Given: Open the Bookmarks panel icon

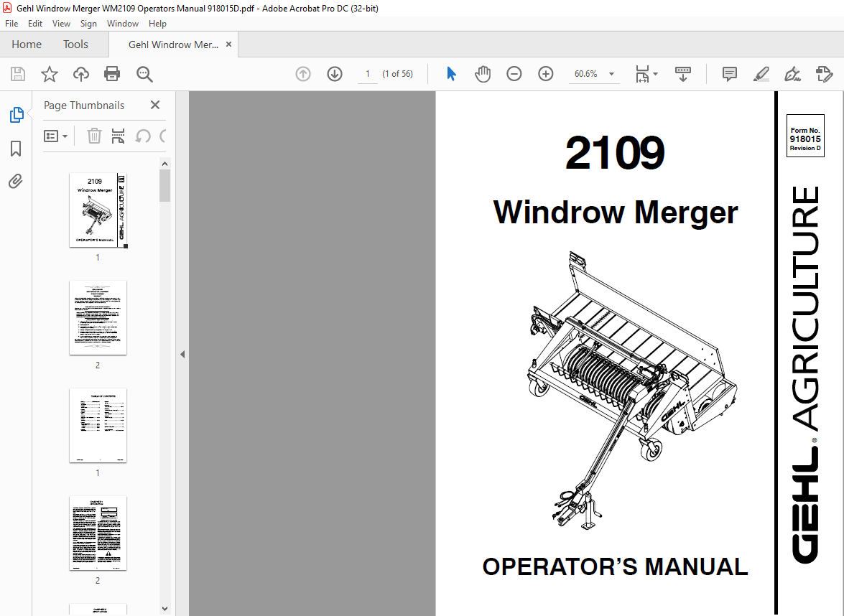Looking at the screenshot, I should [16, 149].
